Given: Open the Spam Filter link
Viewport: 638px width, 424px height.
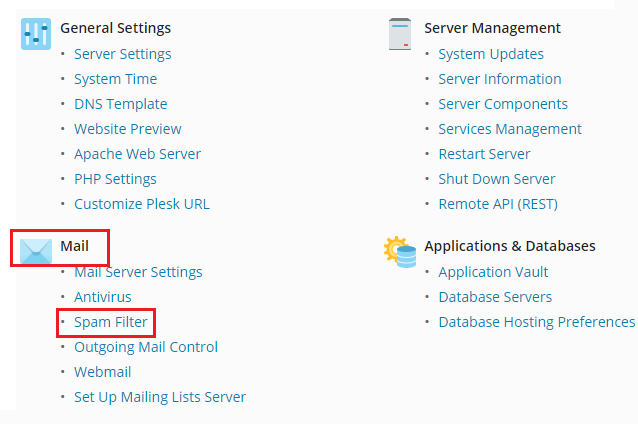Looking at the screenshot, I should pyautogui.click(x=112, y=322).
